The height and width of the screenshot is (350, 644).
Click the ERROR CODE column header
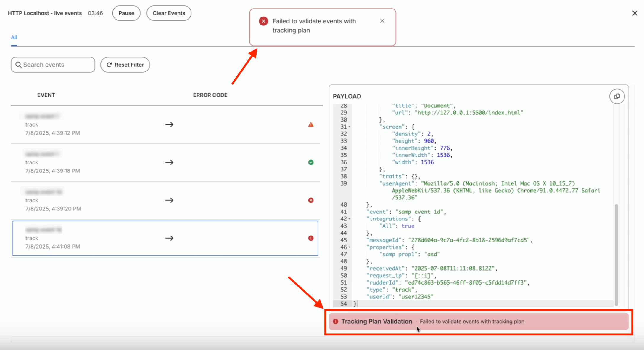(x=210, y=95)
